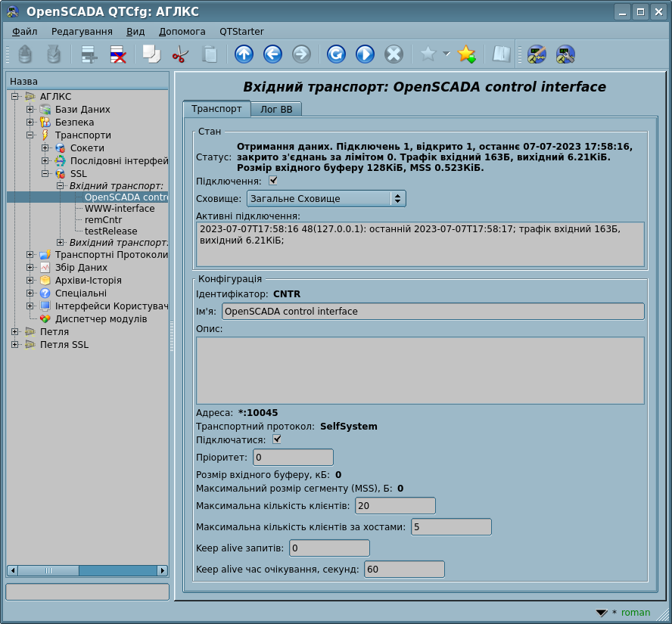Image resolution: width=672 pixels, height=624 pixels.
Task: Click the first QTStarter module icon
Action: 537,54
